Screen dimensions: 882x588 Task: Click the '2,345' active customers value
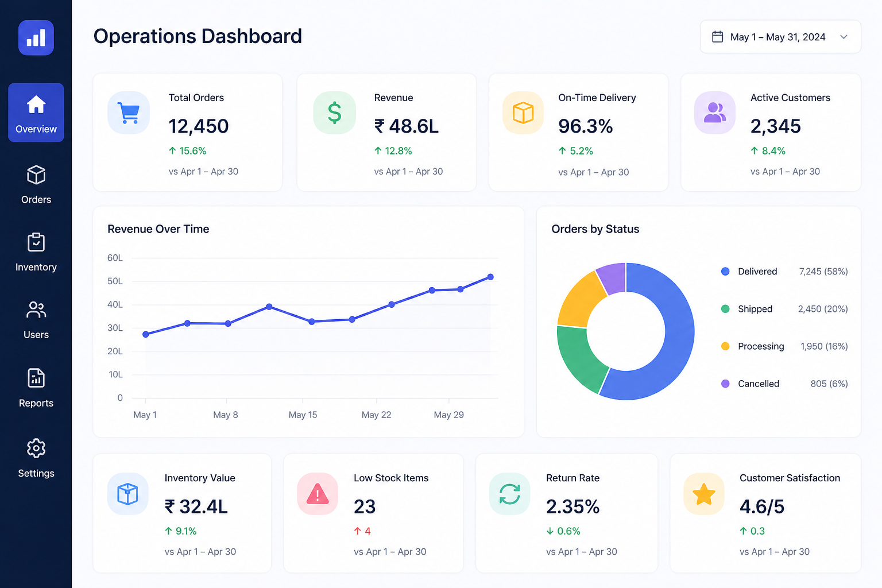[x=776, y=126]
